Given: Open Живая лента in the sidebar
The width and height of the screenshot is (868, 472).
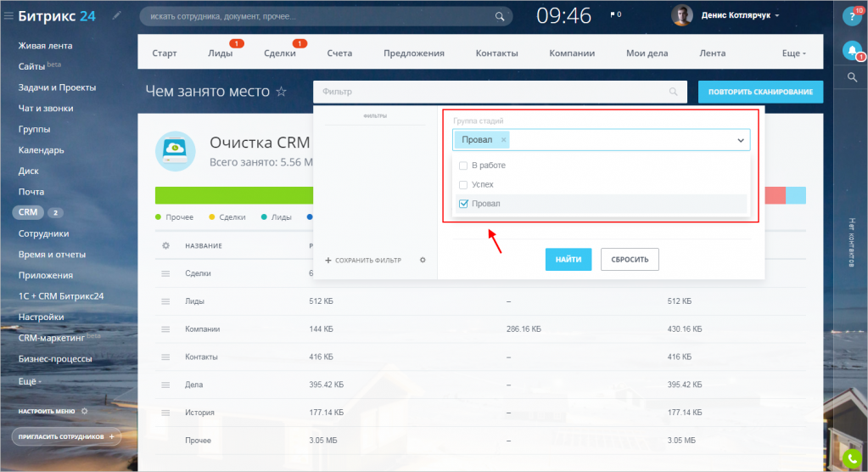Looking at the screenshot, I should (45, 46).
